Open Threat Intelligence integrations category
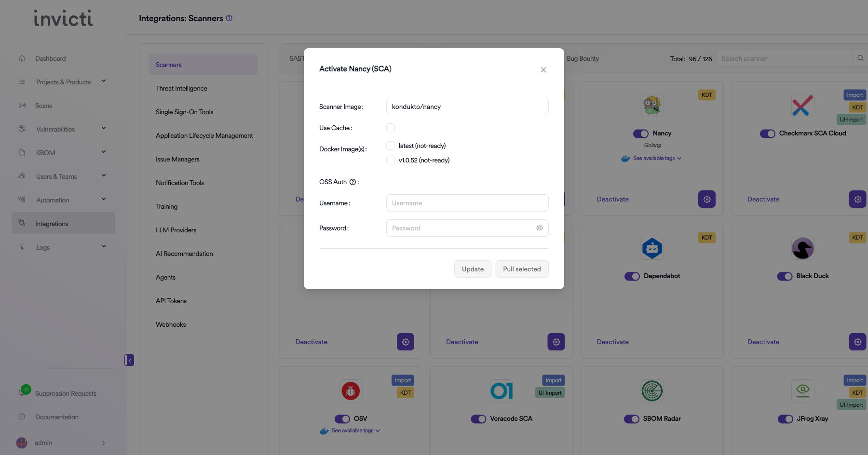Screen dimensions: 868x455 point(181,89)
